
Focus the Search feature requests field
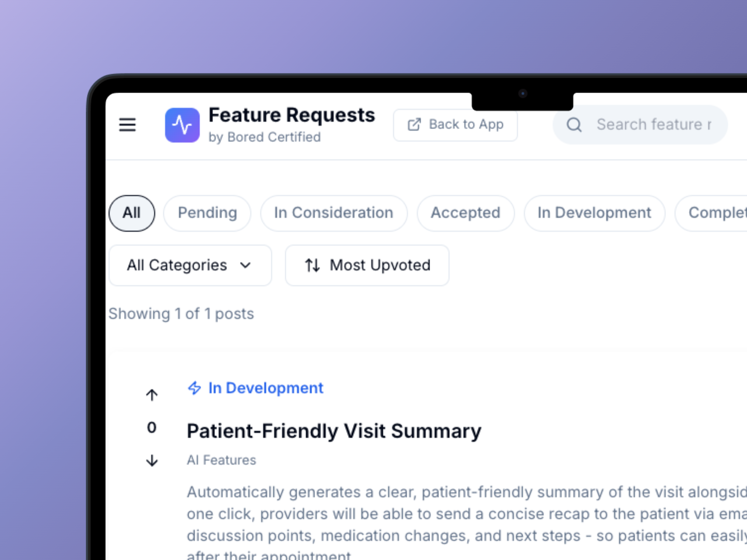point(653,125)
